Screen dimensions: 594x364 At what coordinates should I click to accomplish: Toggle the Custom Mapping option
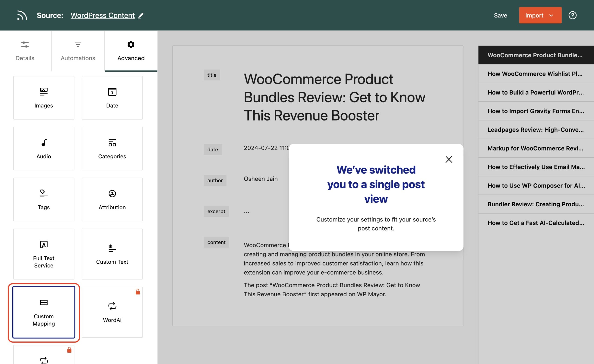(44, 313)
